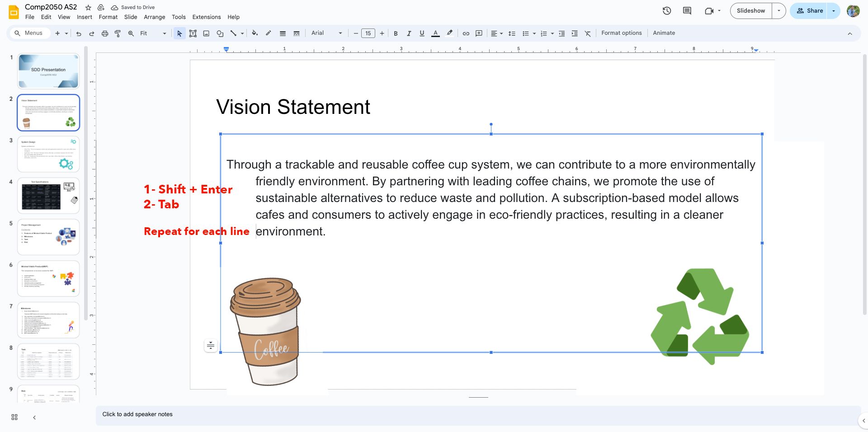Viewport: 868px width, 432px height.
Task: Toggle Underline formatting
Action: point(422,33)
